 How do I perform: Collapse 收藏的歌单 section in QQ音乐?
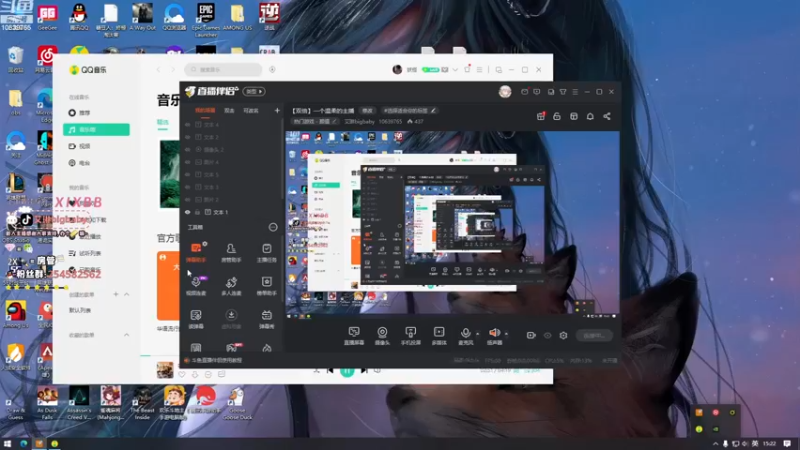(127, 335)
